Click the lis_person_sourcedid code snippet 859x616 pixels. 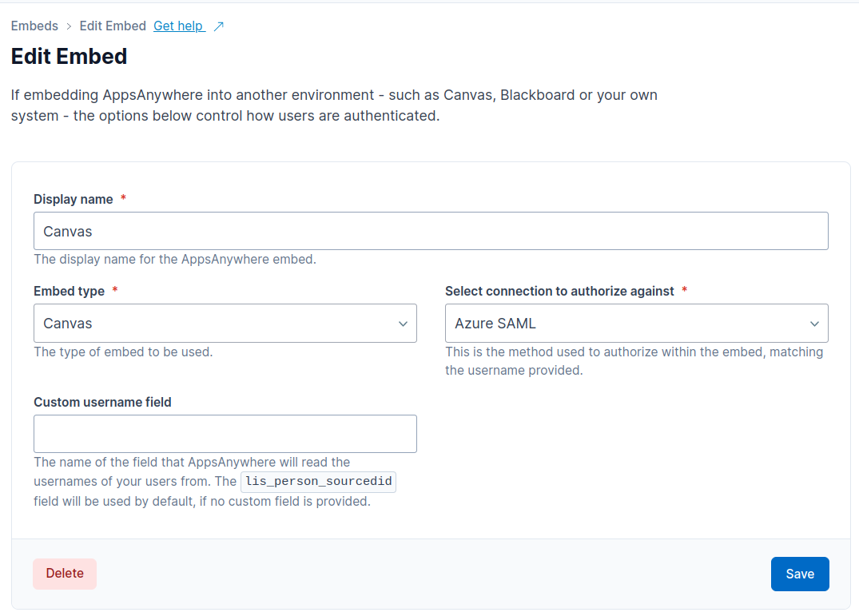coord(318,482)
